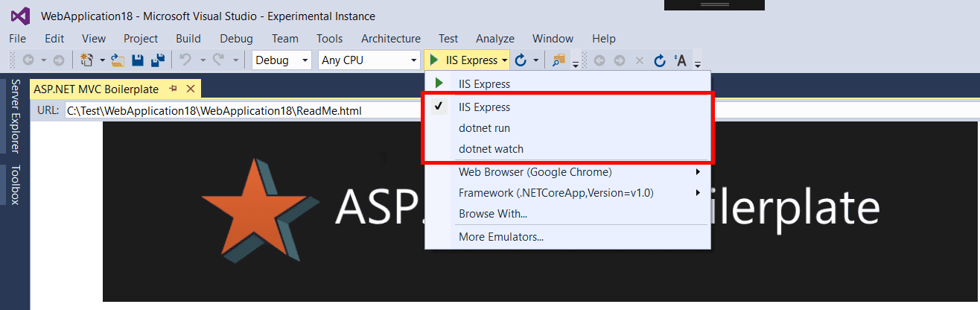Choose 'Browse With...' menu item
This screenshot has height=310, width=980.
567,214
